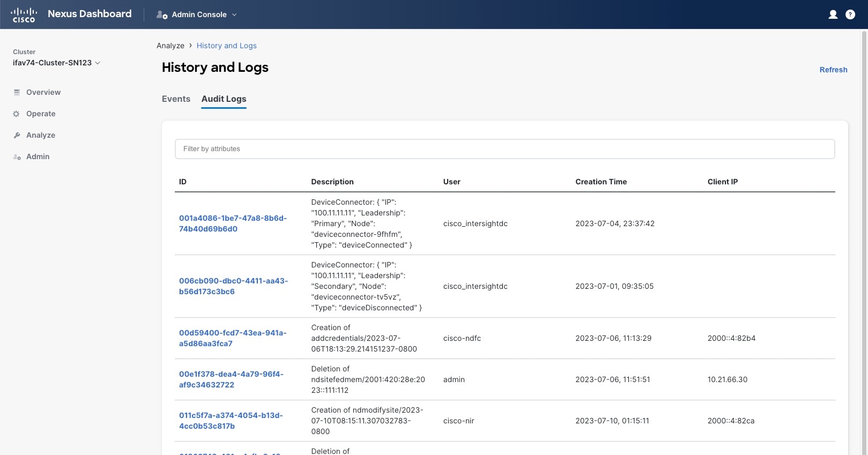The height and width of the screenshot is (455, 868).
Task: Open the help question mark icon
Action: click(x=850, y=14)
